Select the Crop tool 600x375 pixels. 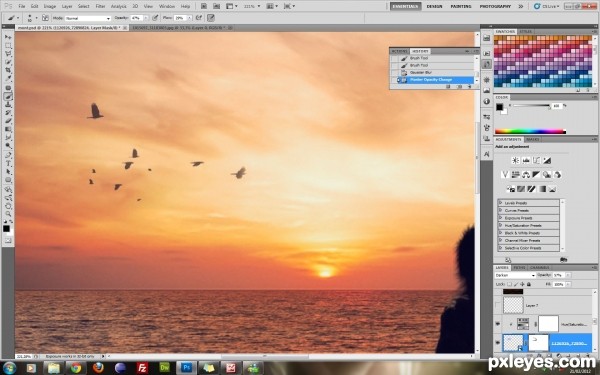[x=8, y=71]
